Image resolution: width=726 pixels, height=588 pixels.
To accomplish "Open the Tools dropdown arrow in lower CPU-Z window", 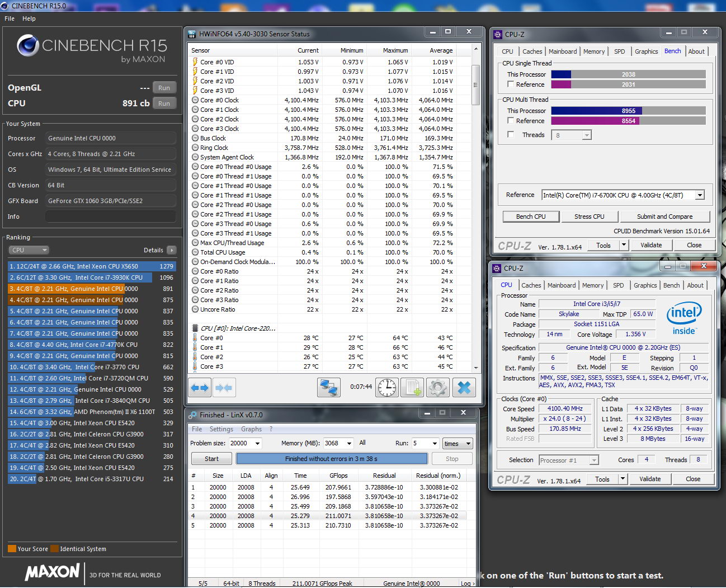I will 623,479.
